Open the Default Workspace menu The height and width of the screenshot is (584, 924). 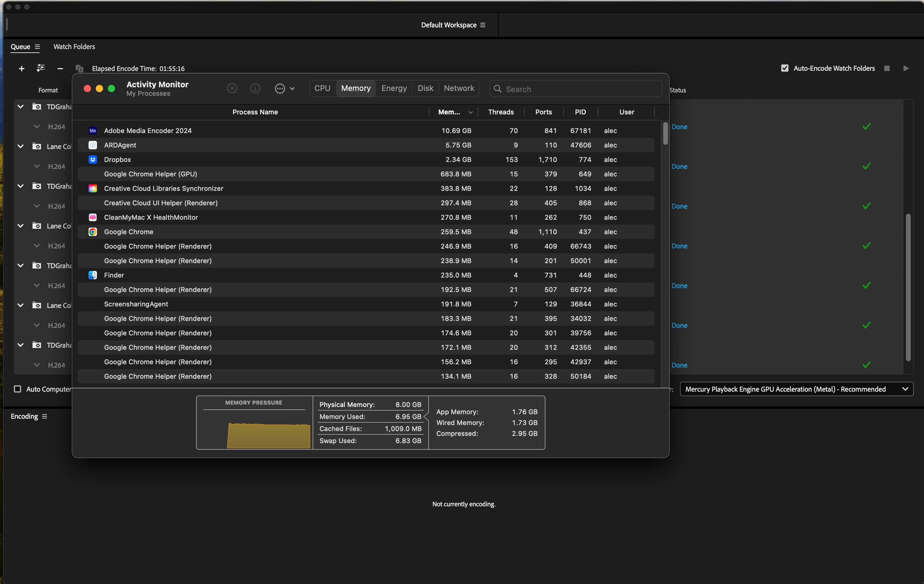click(482, 25)
